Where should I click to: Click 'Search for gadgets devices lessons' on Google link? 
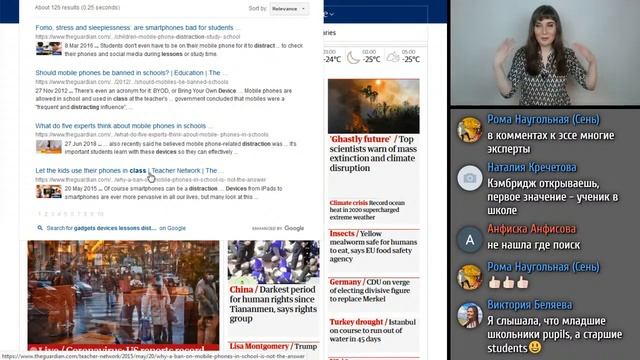[116, 228]
